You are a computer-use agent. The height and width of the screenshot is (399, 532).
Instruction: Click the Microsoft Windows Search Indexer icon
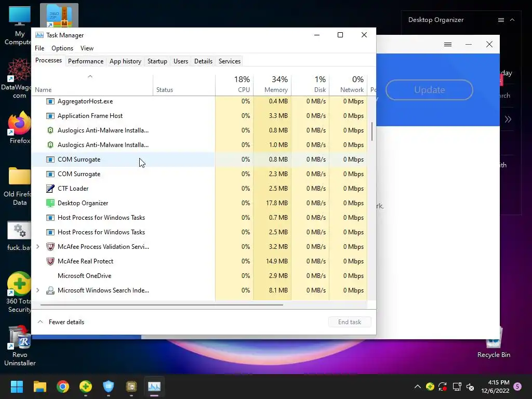point(50,290)
